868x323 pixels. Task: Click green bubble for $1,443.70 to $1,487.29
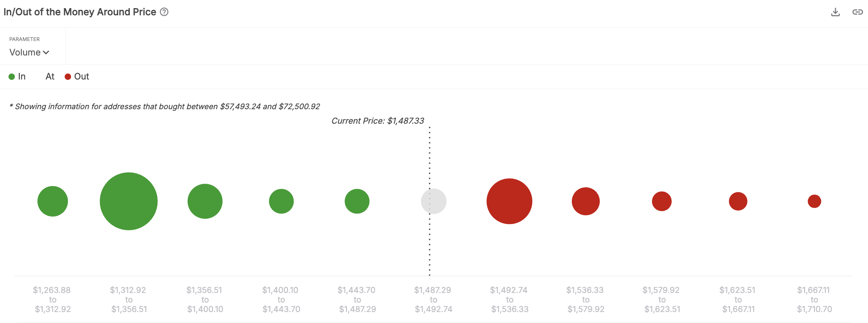point(357,201)
